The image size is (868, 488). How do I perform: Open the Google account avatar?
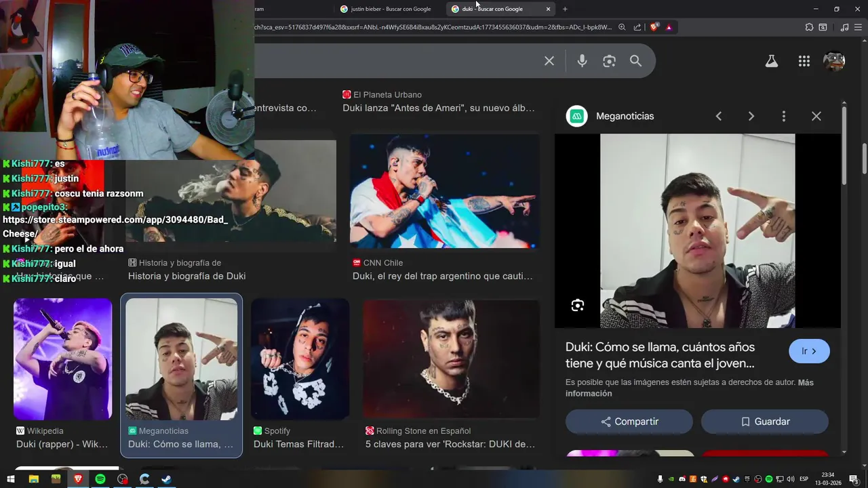834,61
